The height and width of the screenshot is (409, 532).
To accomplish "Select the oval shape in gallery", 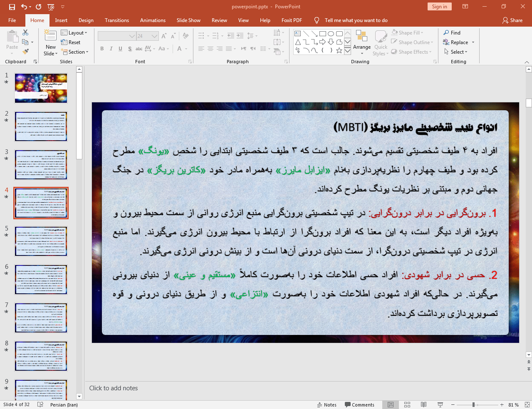I will pyautogui.click(x=331, y=34).
